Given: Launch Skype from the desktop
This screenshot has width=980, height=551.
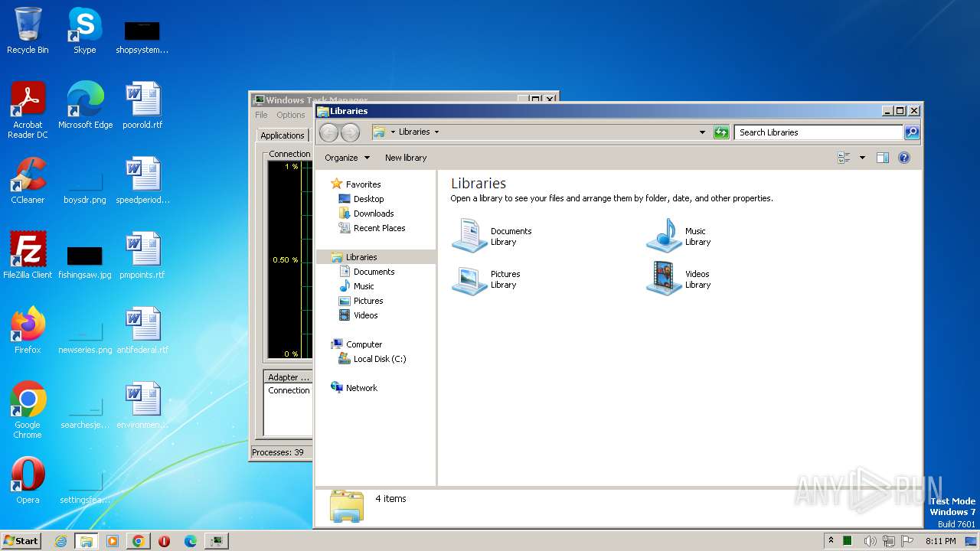Looking at the screenshot, I should point(84,31).
